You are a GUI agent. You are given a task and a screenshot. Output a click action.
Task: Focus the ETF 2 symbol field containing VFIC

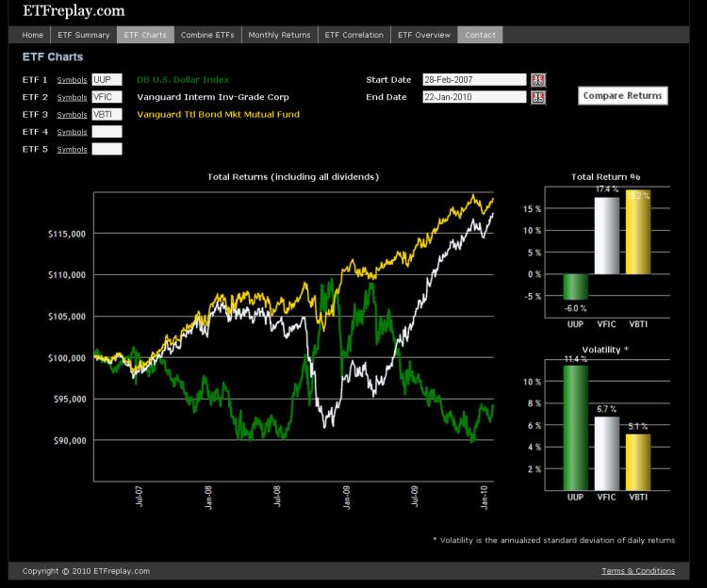(107, 97)
